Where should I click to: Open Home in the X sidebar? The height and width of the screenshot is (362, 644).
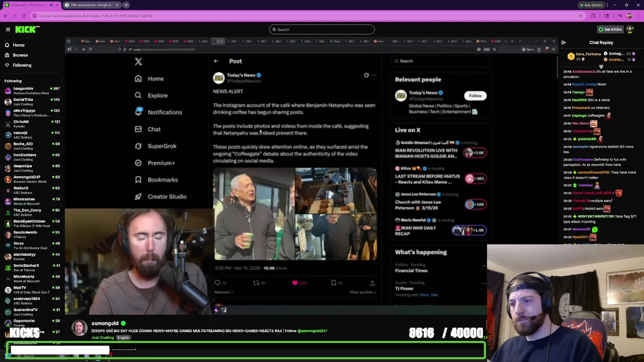(x=149, y=78)
